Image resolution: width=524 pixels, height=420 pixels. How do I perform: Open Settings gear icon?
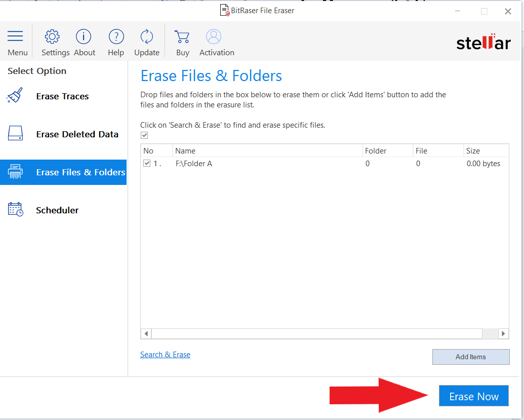click(x=52, y=36)
